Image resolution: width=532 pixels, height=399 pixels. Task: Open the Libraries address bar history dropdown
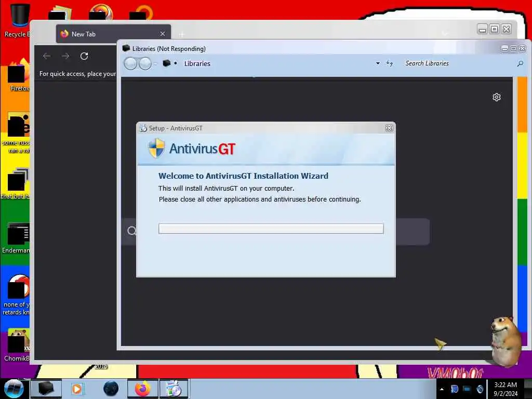(x=378, y=63)
